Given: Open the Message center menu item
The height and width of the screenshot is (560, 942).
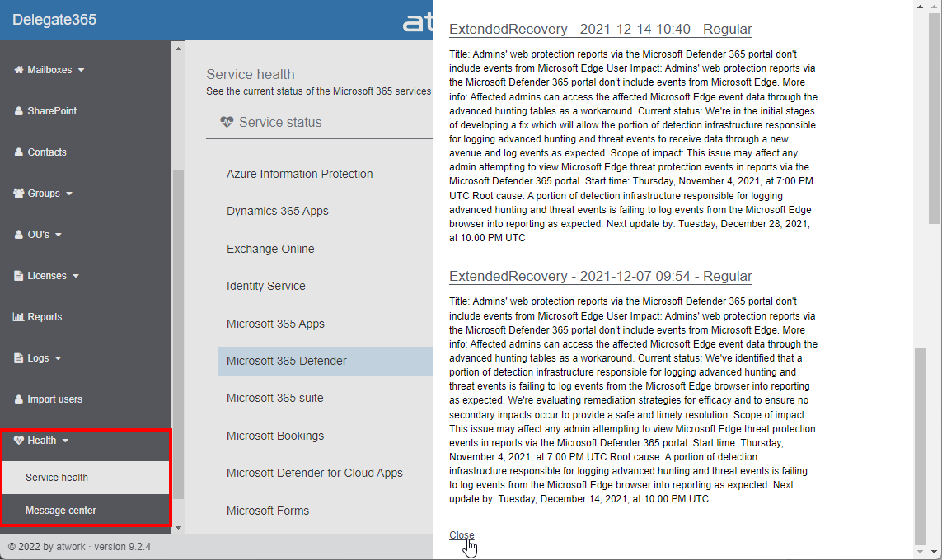Looking at the screenshot, I should [x=61, y=511].
